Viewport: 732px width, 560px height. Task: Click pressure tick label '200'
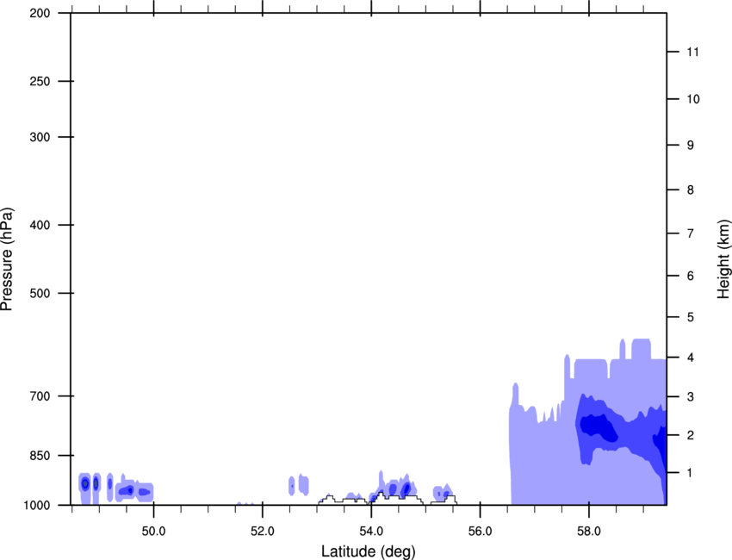pyautogui.click(x=40, y=13)
